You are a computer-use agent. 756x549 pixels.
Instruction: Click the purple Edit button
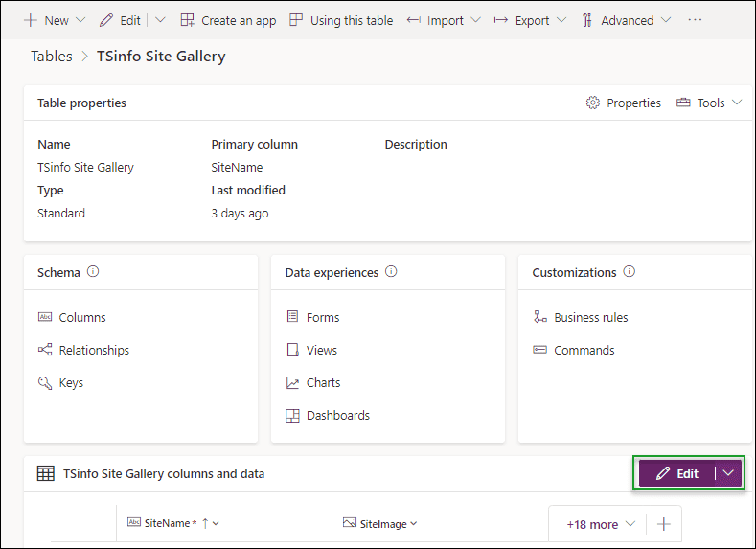pos(676,473)
